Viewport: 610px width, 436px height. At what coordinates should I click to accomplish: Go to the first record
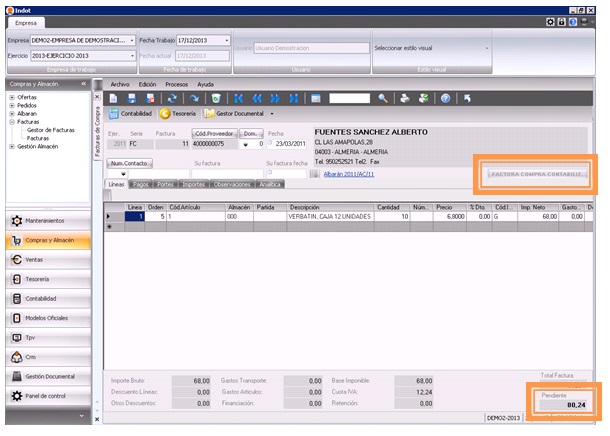[237, 99]
